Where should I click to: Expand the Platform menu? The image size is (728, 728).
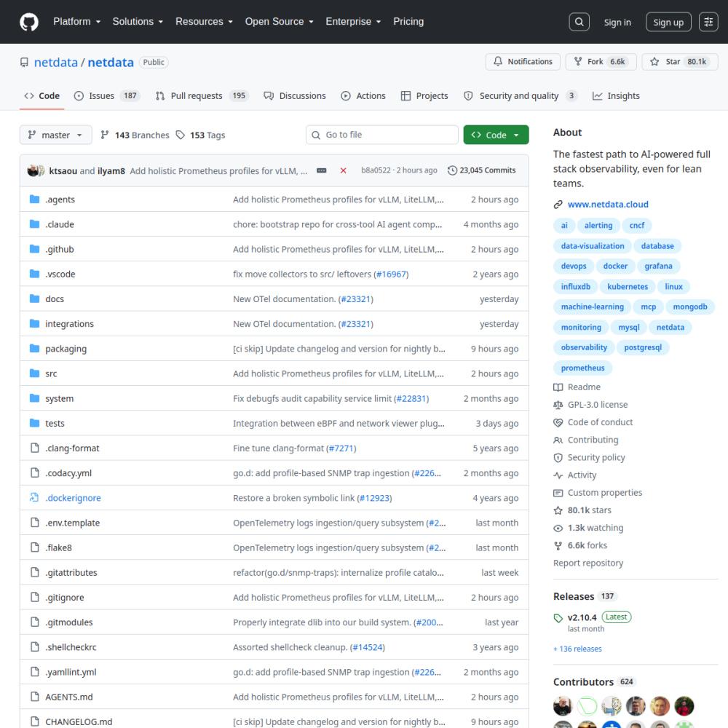tap(76, 22)
